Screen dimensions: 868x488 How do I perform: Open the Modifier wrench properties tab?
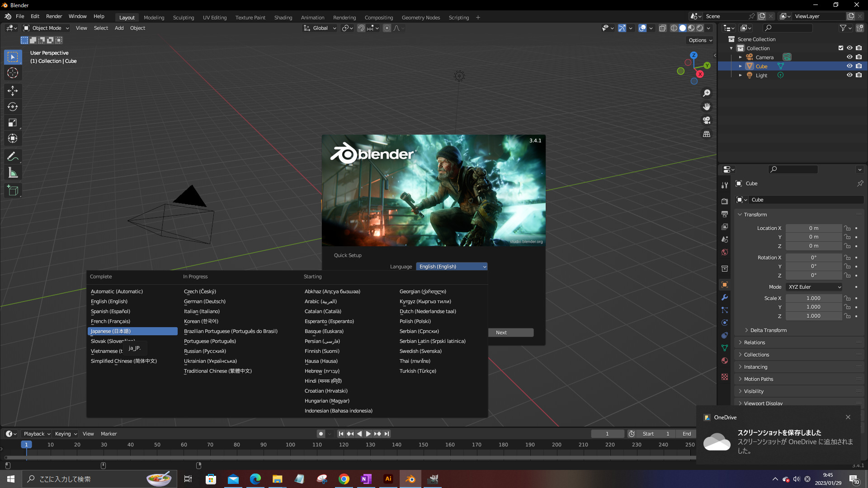click(725, 297)
